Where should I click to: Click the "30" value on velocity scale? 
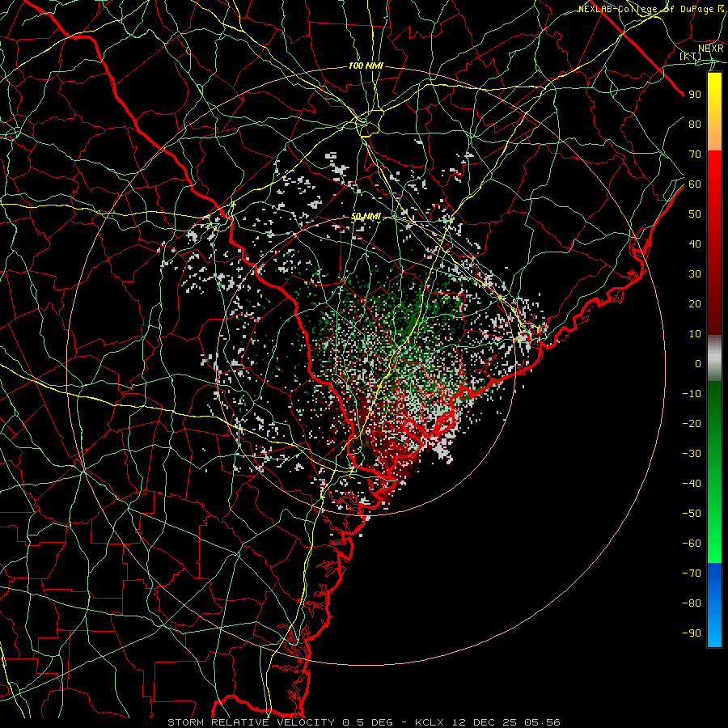pos(695,274)
